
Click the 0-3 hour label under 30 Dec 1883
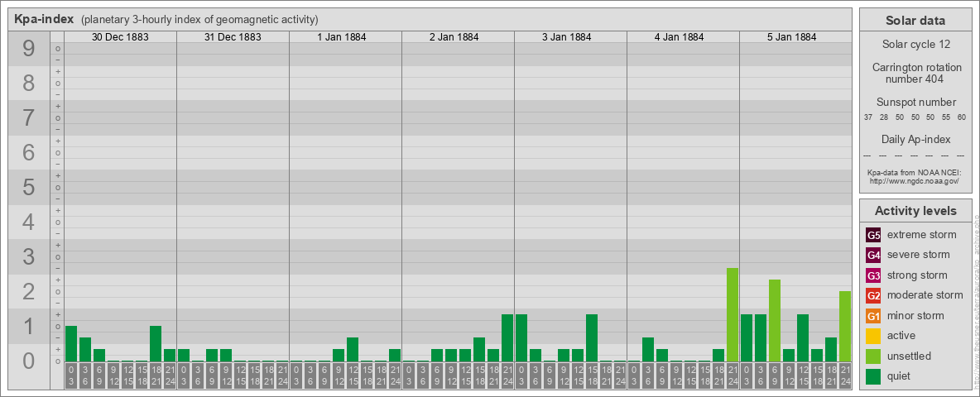tap(70, 375)
